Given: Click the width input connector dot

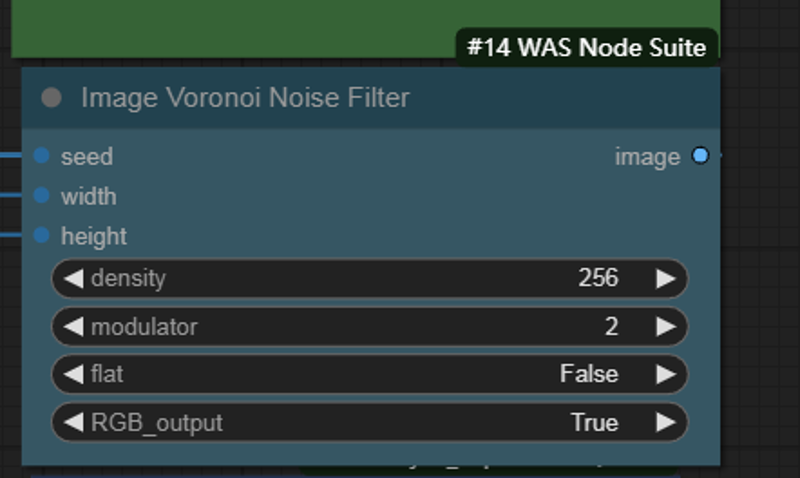Looking at the screenshot, I should 41,195.
